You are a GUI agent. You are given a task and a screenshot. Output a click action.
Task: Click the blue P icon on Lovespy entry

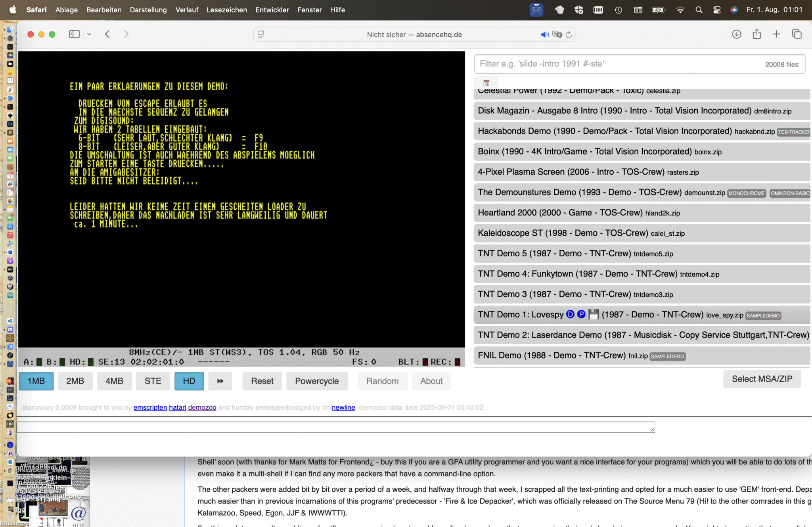(581, 314)
